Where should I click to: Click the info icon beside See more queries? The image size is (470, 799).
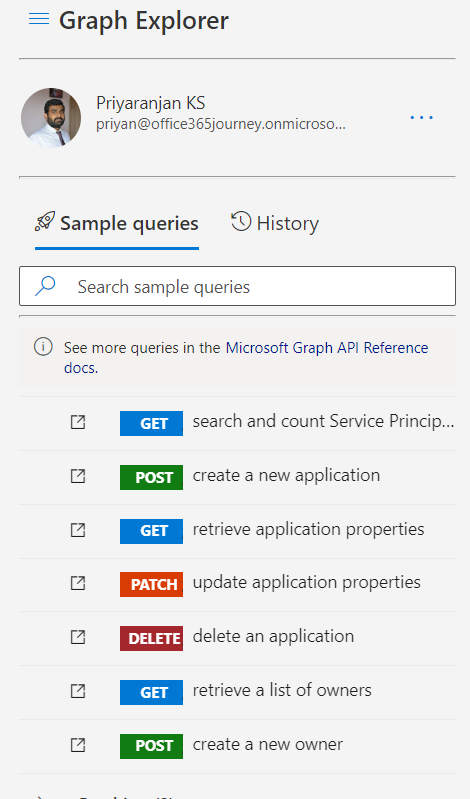click(43, 347)
